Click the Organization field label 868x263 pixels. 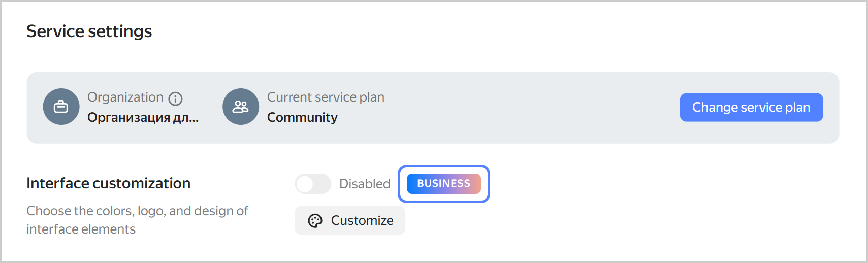(125, 97)
